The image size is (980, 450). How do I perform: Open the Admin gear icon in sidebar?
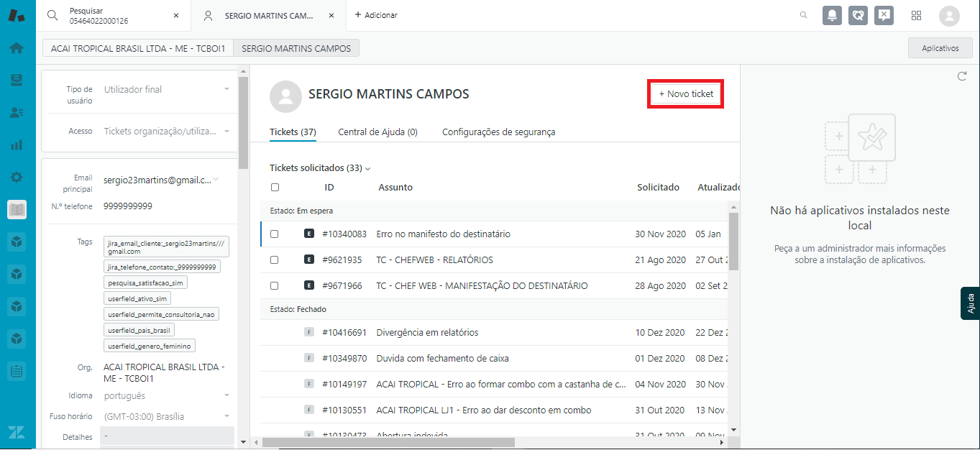(17, 177)
